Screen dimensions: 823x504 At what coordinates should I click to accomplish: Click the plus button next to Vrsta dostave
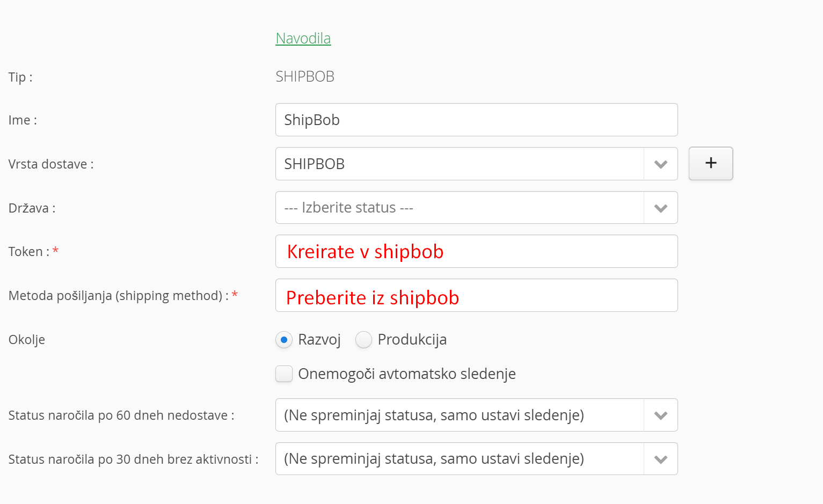[711, 163]
